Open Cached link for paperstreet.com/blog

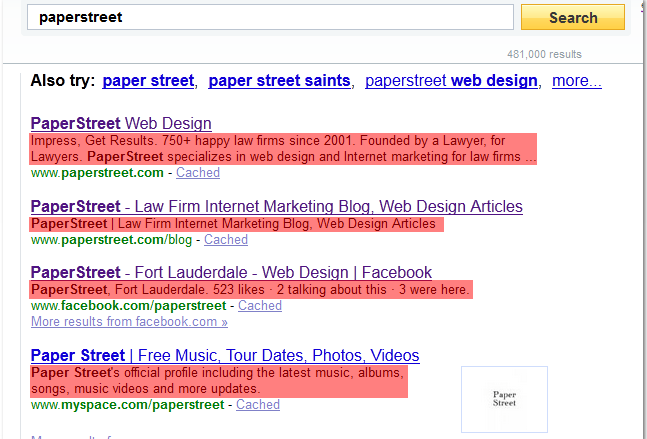[x=226, y=240]
